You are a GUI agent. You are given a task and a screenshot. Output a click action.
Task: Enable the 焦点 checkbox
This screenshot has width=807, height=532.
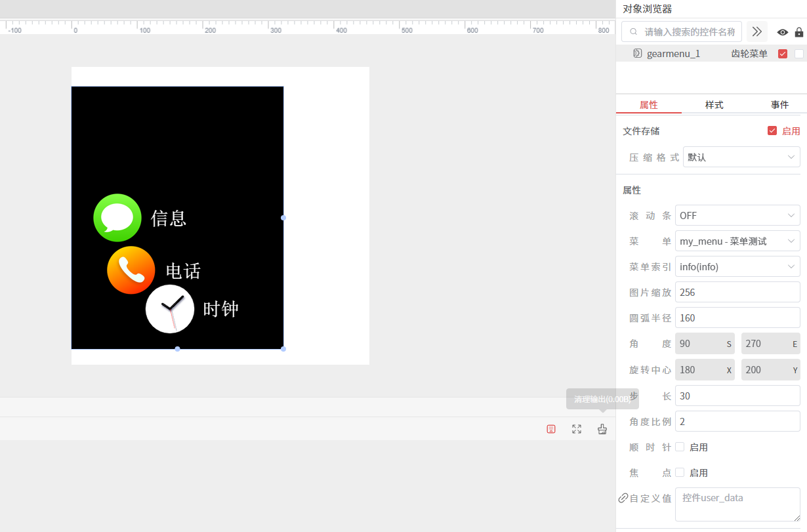(680, 472)
